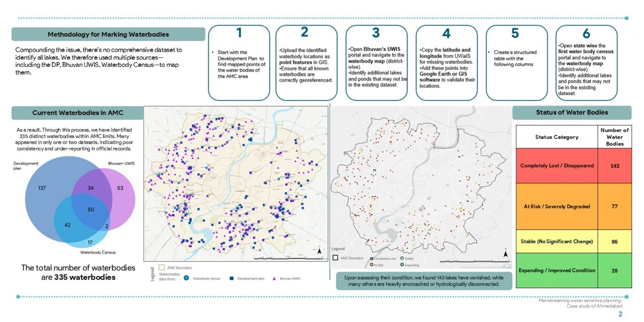The width and height of the screenshot is (644, 322).
Task: Click the 'As a result, Through this process' paragraph
Action: [74, 139]
